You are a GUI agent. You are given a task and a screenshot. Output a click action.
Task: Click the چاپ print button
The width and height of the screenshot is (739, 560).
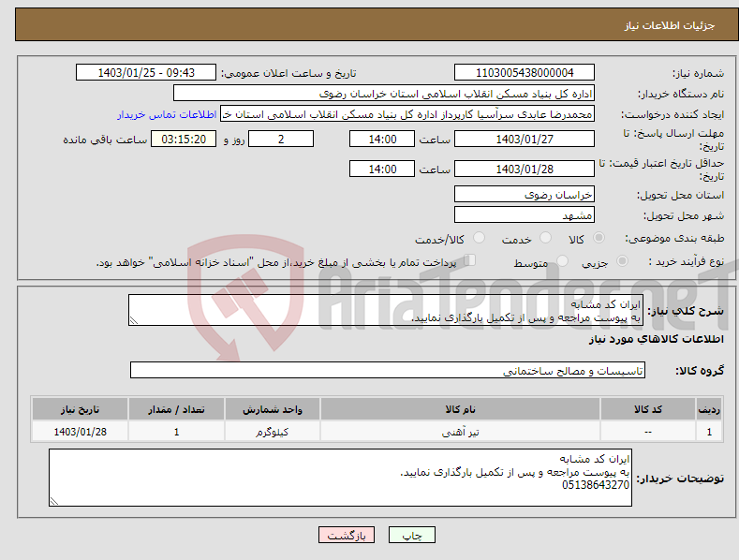click(412, 535)
